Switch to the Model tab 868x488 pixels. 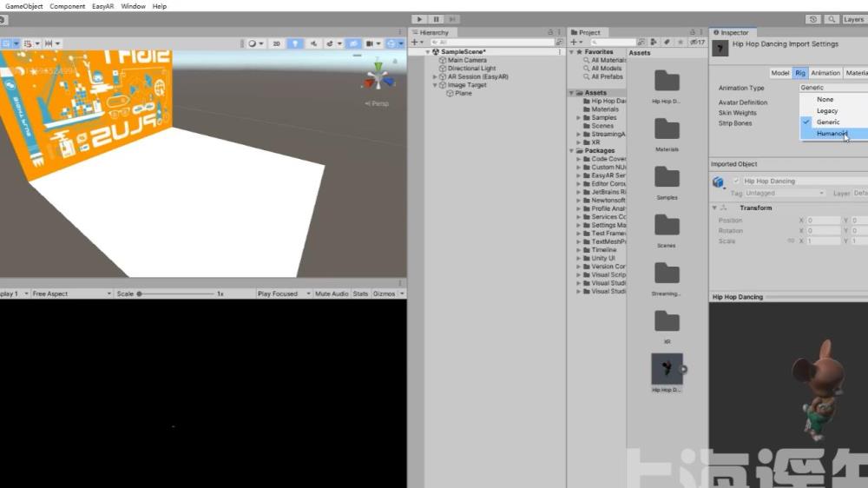(780, 73)
